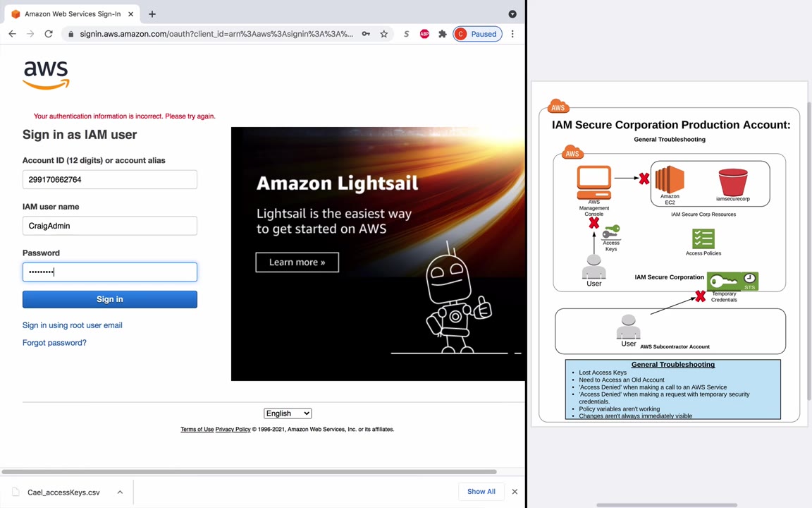812x508 pixels.
Task: Open the English language dropdown
Action: 288,413
